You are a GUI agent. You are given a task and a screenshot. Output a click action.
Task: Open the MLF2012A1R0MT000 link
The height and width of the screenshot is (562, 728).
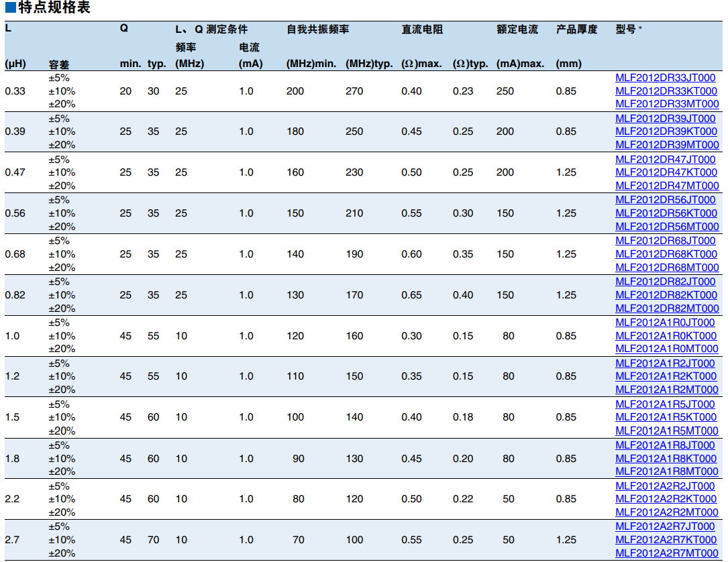tap(667, 349)
